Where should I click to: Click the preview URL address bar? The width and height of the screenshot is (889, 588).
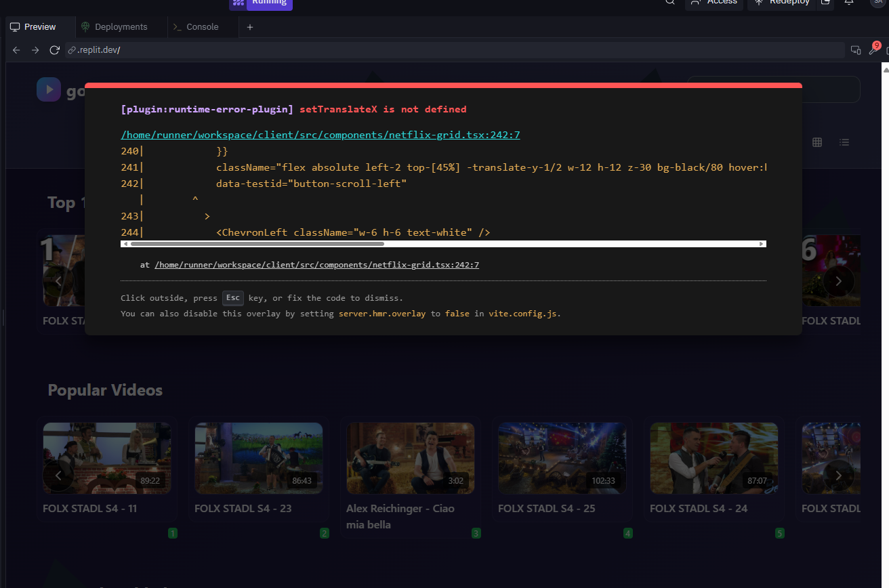point(455,50)
